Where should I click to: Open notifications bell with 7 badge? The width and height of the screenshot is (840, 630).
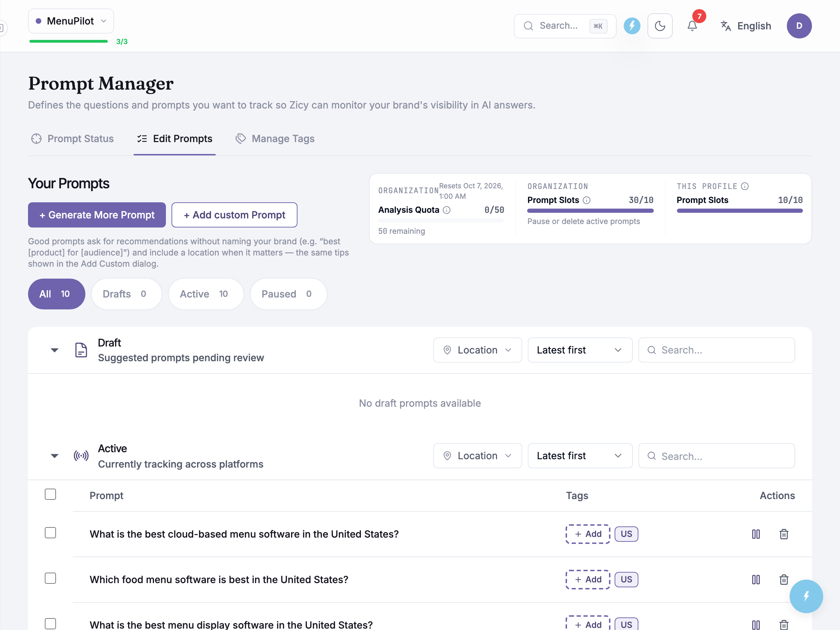point(692,26)
